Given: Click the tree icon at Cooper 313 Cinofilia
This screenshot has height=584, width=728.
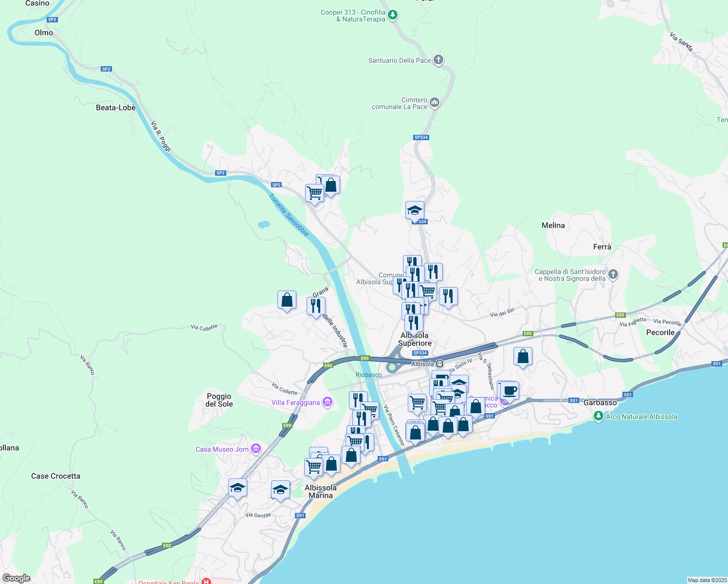Looking at the screenshot, I should [392, 14].
